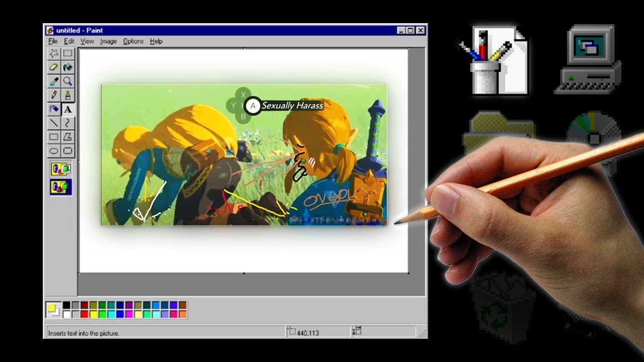Choose the white palette color

66,314
